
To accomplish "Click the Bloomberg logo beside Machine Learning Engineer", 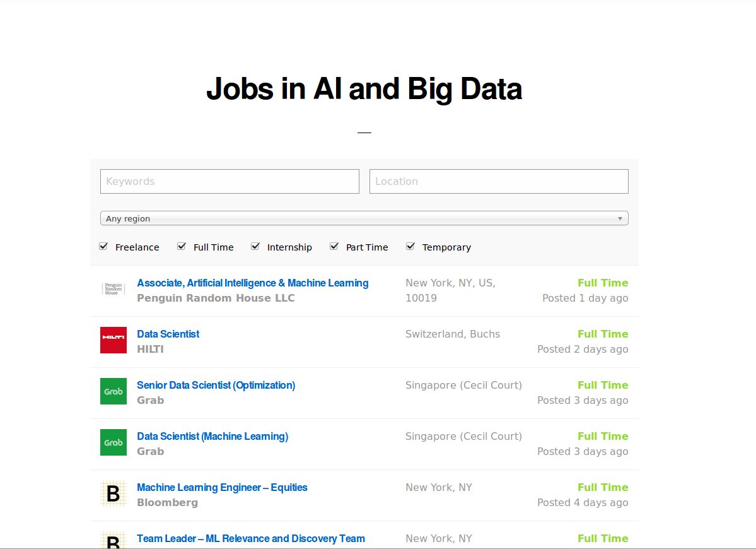I will tap(113, 494).
